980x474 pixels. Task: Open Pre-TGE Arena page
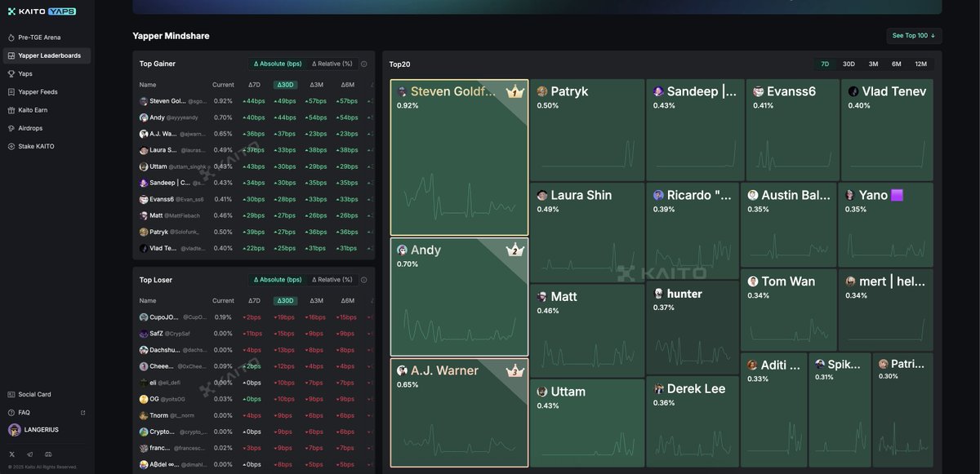(x=47, y=38)
